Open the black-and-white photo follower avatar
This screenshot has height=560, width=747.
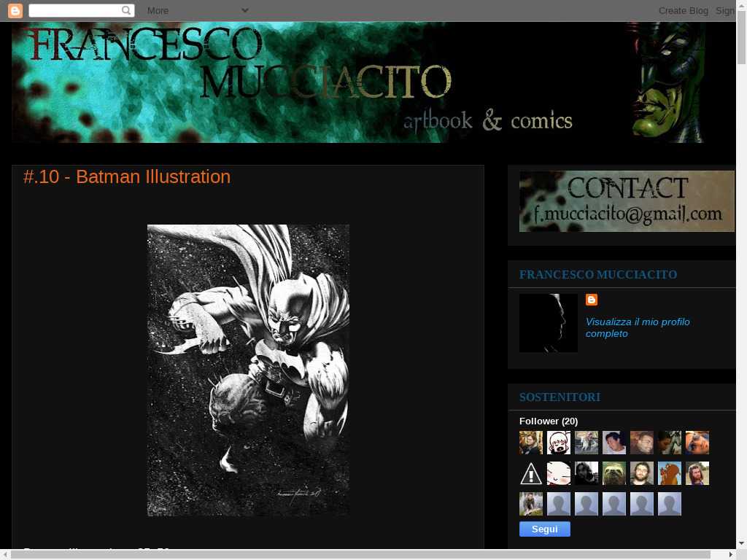[587, 473]
